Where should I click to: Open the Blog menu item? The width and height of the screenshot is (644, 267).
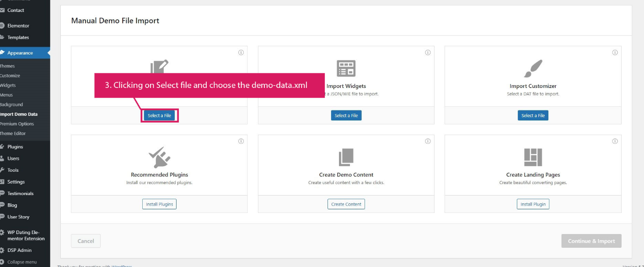pyautogui.click(x=12, y=205)
